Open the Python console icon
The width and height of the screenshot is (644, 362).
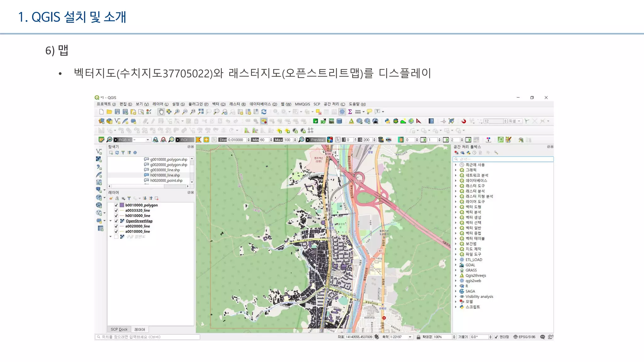coord(387,121)
